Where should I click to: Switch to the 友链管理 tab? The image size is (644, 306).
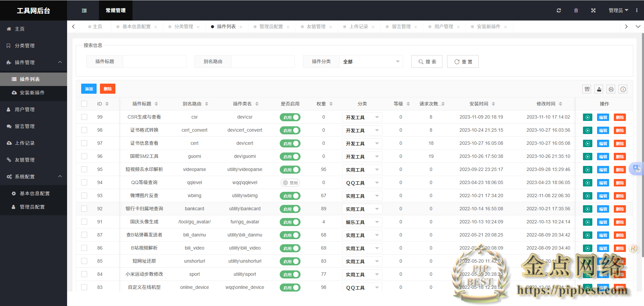pyautogui.click(x=316, y=27)
